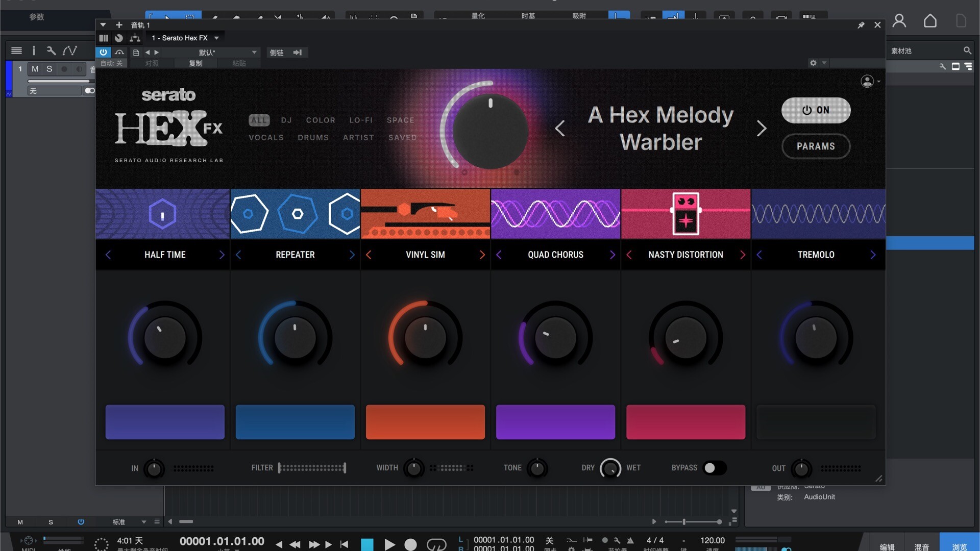980x551 pixels.
Task: Solo track 1 with S button
Action: pyautogui.click(x=50, y=69)
